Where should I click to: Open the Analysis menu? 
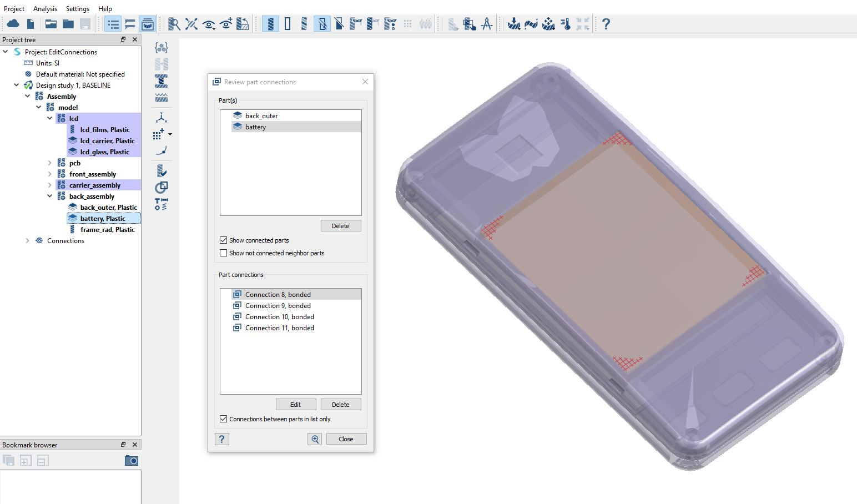coord(45,9)
